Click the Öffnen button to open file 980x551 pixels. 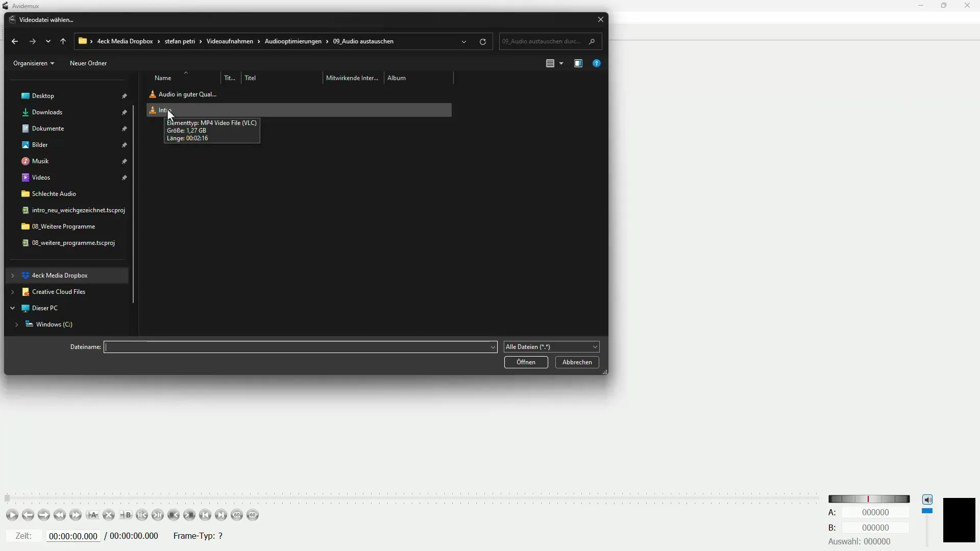(526, 362)
